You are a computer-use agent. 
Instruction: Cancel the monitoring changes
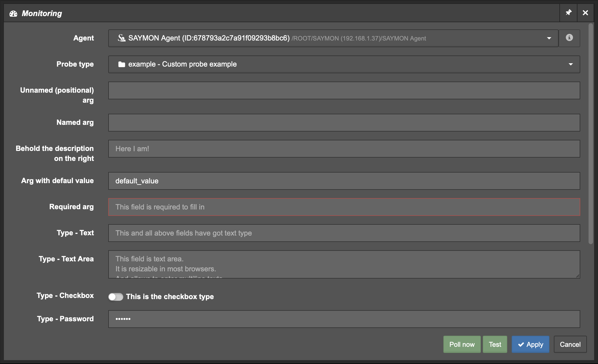pyautogui.click(x=570, y=344)
